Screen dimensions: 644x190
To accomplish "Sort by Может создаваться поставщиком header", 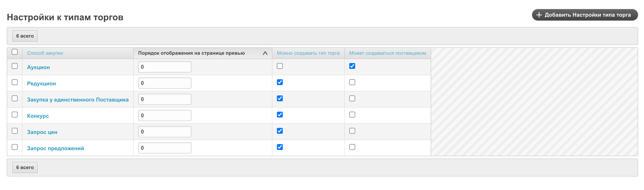I will 387,53.
